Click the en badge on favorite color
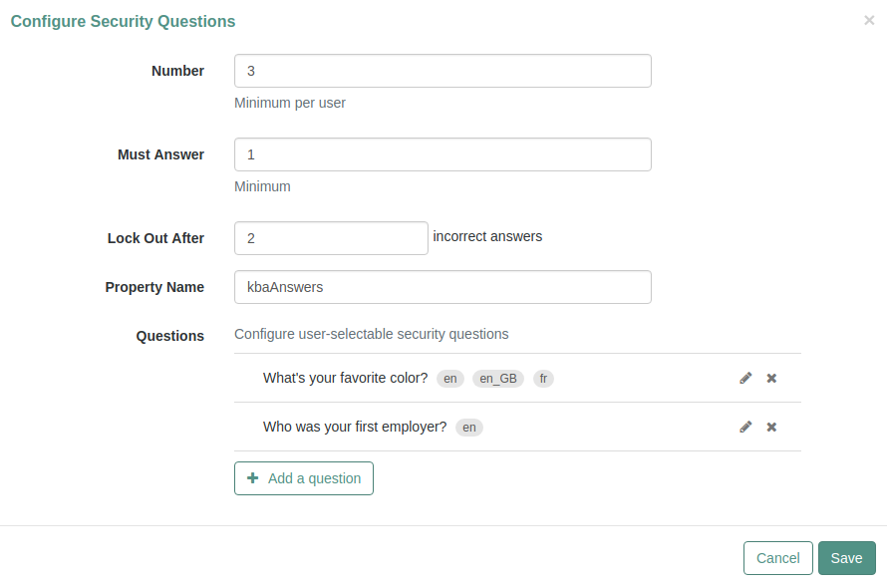 tap(450, 379)
